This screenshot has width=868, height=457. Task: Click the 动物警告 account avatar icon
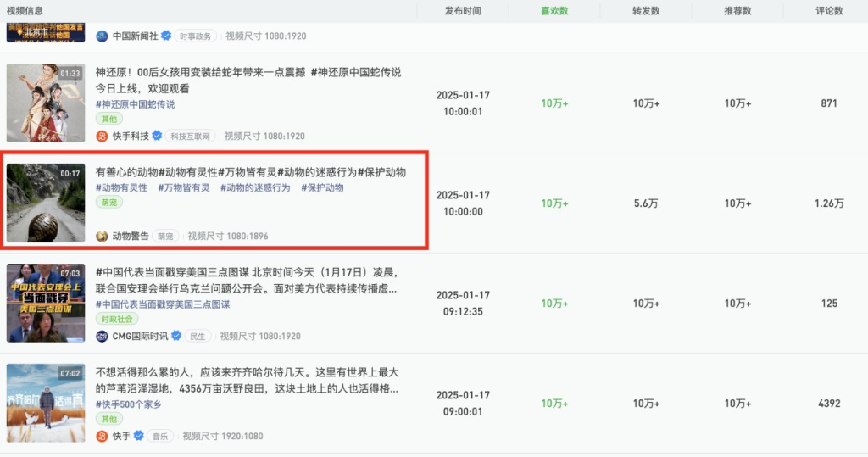point(102,236)
